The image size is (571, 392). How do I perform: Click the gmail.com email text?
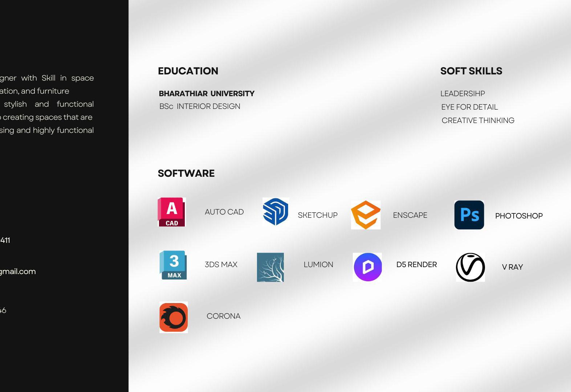tap(18, 271)
